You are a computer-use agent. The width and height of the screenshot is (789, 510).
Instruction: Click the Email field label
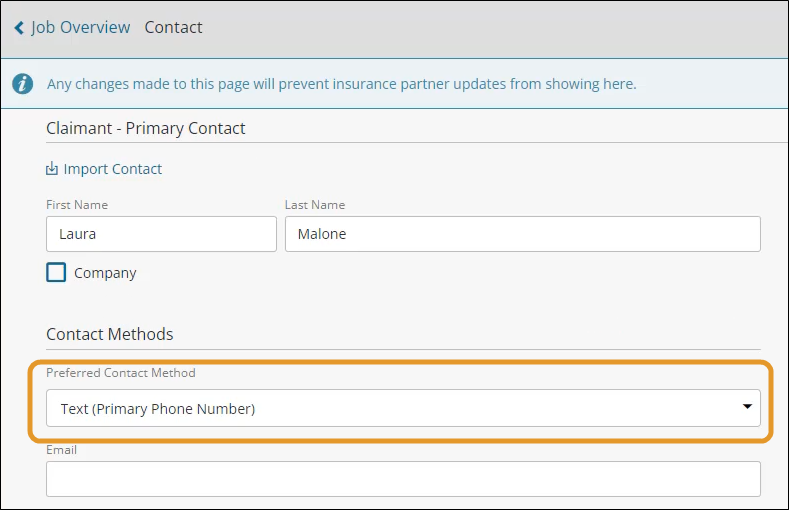61,450
